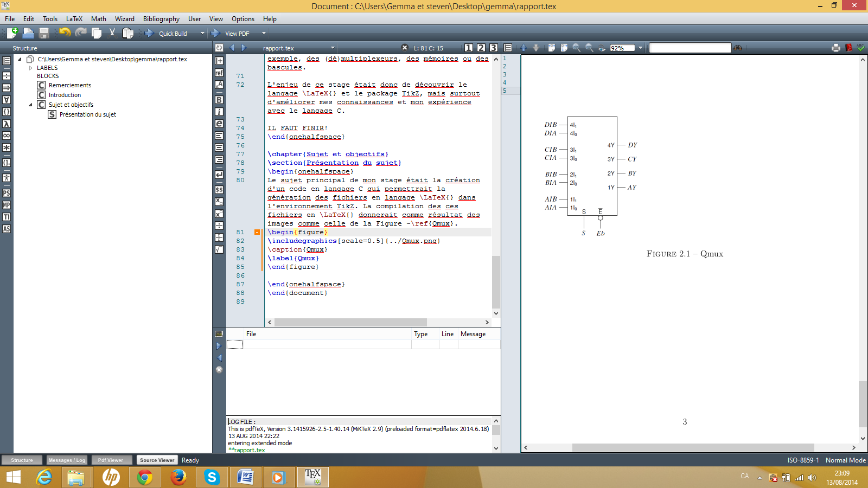Open Firefox from the Windows taskbar
The image size is (868, 488).
pos(178,477)
